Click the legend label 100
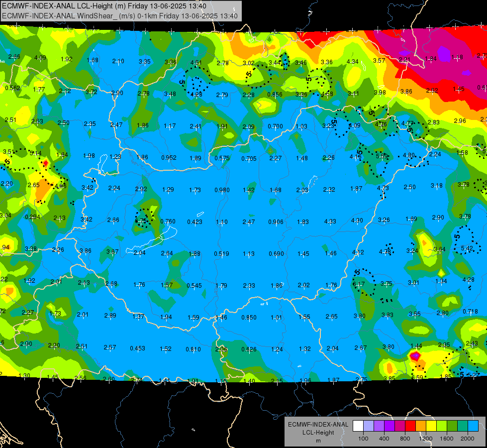The image size is (487, 448). 363,439
